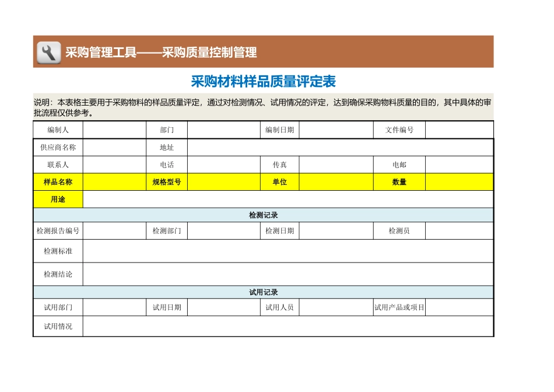Click the 文件编号 input cell

pos(459,130)
